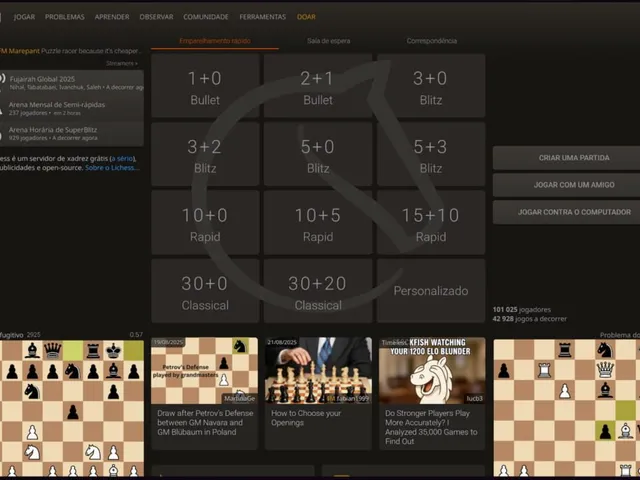Screen dimensions: 640x480
Task: Open the JOGAR menu
Action: coord(24,17)
